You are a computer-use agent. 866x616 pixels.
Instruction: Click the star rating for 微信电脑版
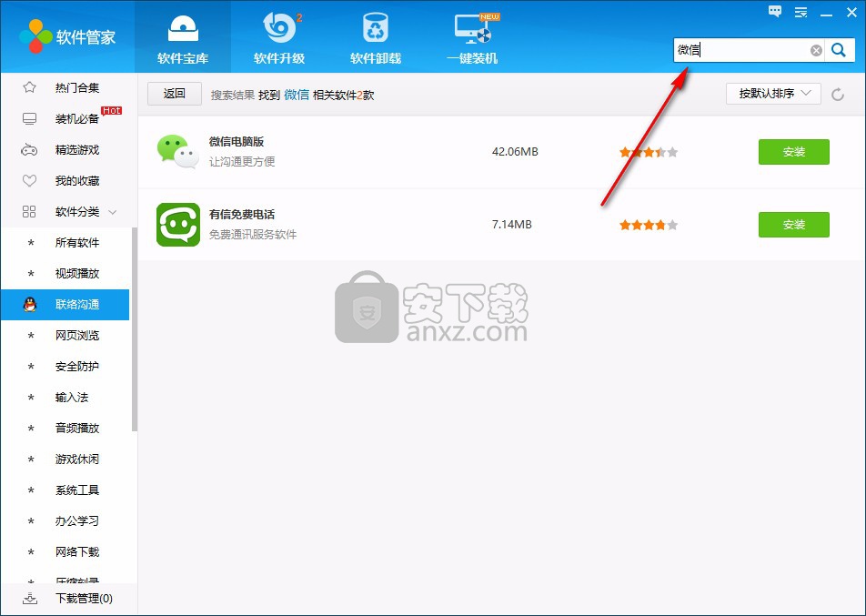649,152
